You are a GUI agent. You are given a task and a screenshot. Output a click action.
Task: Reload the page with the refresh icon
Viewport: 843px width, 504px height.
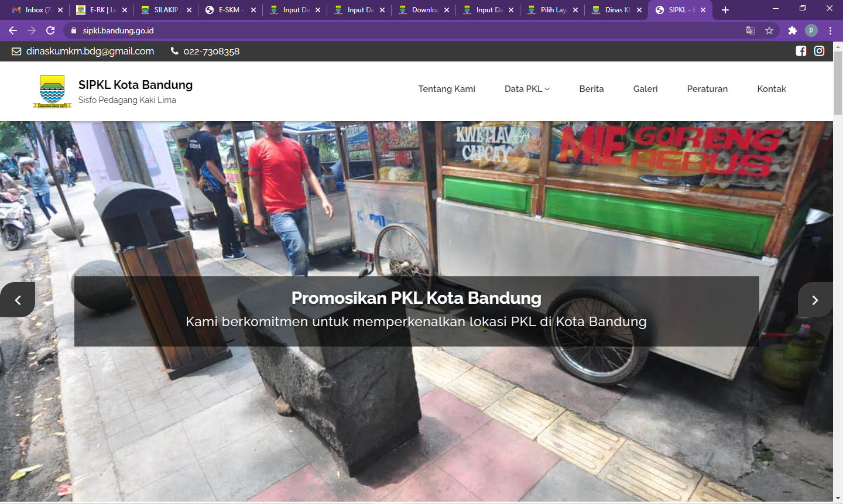coord(50,30)
